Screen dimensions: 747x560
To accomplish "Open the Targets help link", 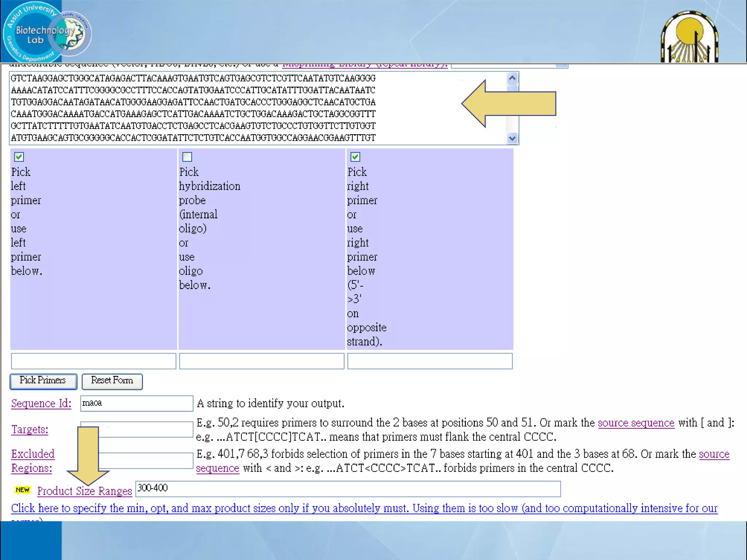I will [30, 429].
